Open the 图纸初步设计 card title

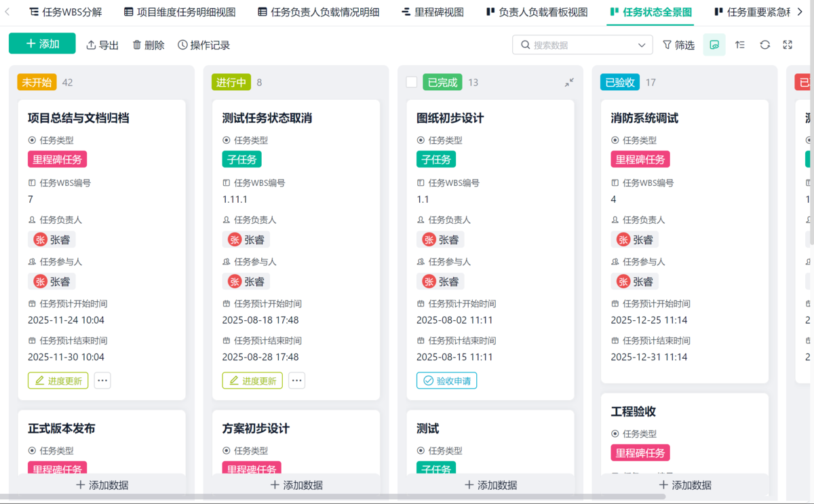click(450, 118)
